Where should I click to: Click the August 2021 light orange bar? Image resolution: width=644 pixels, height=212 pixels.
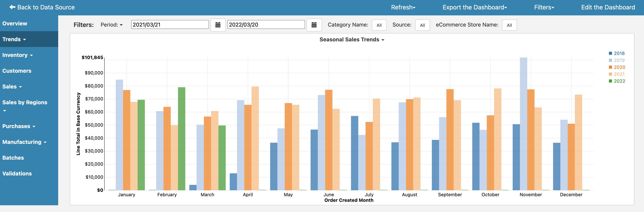point(417,144)
